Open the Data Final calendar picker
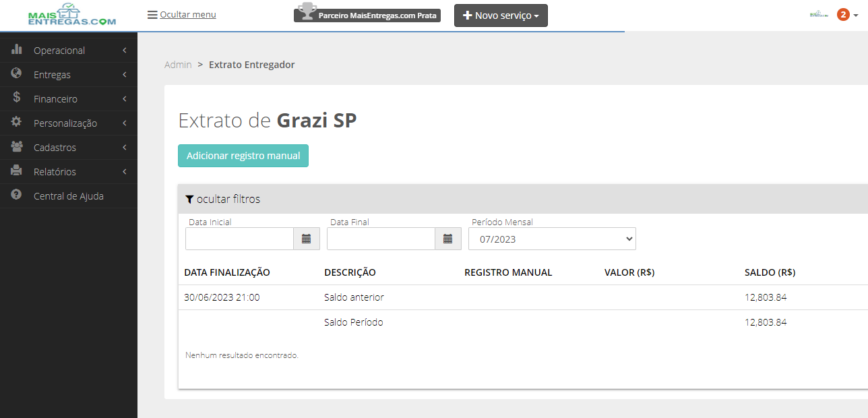 pos(448,239)
